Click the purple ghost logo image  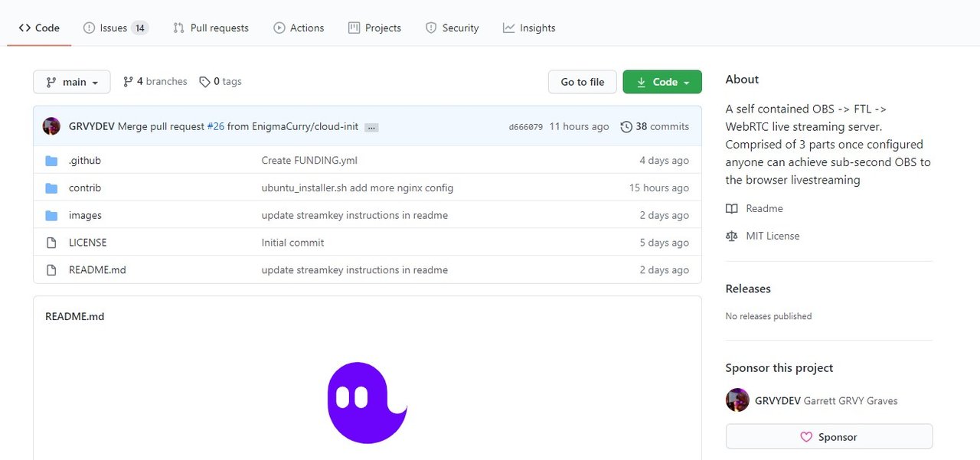[367, 403]
